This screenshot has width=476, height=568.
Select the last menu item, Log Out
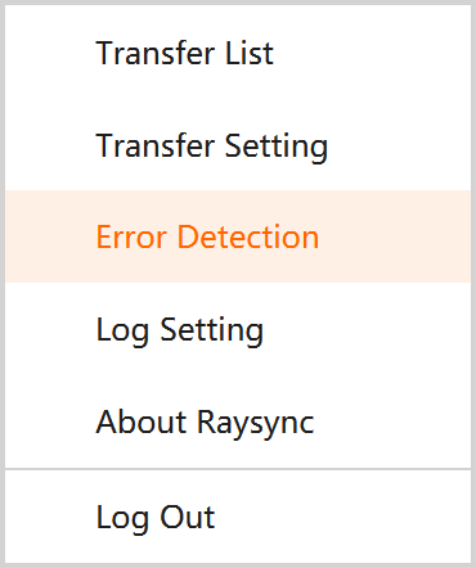[238, 517]
